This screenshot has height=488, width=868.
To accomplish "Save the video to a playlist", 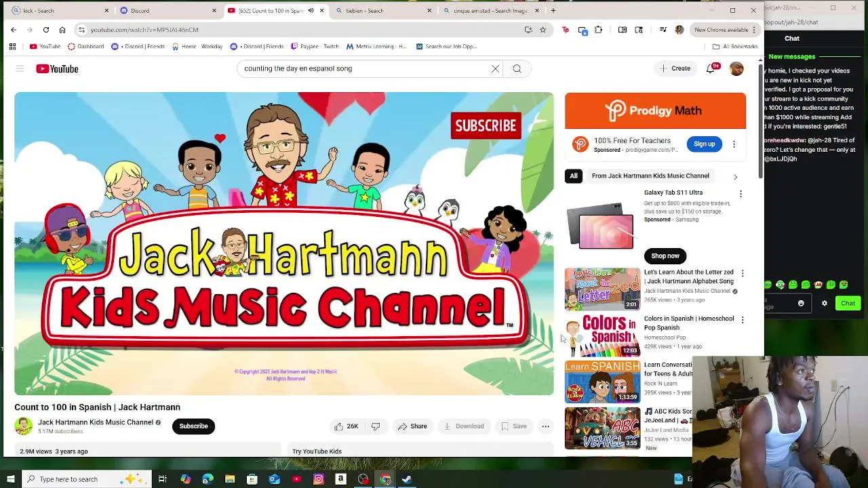I will [513, 426].
